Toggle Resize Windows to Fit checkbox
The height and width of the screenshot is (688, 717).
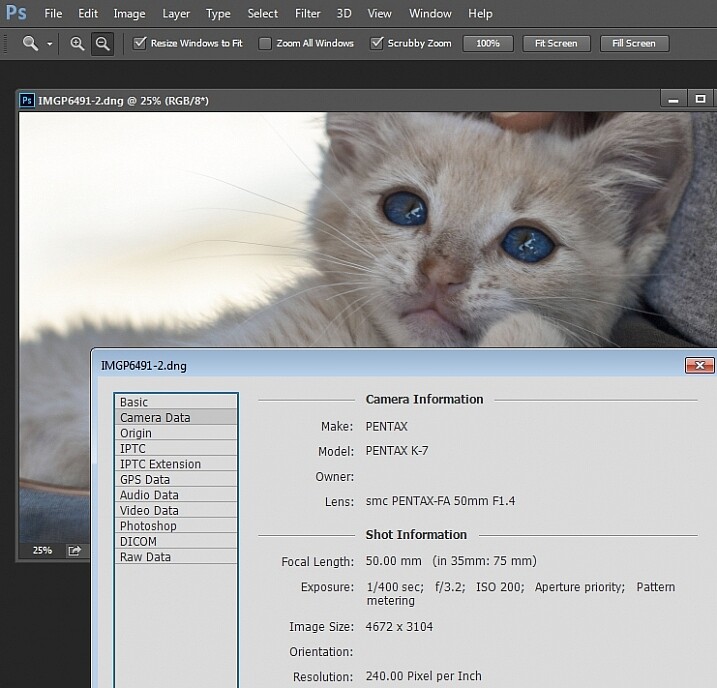click(x=139, y=43)
